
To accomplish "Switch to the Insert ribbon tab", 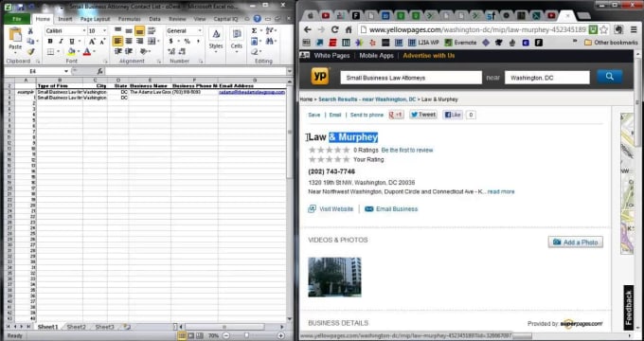I will click(x=65, y=19).
